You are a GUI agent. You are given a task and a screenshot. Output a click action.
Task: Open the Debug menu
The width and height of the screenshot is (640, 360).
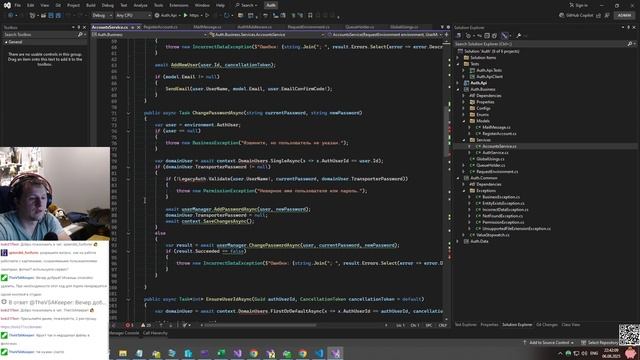pyautogui.click(x=108, y=5)
